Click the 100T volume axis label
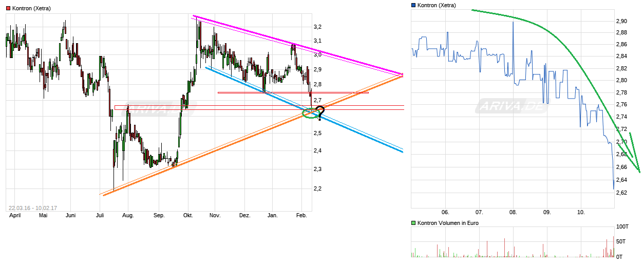Image resolution: width=644 pixels, height=265 pixels. [622, 226]
